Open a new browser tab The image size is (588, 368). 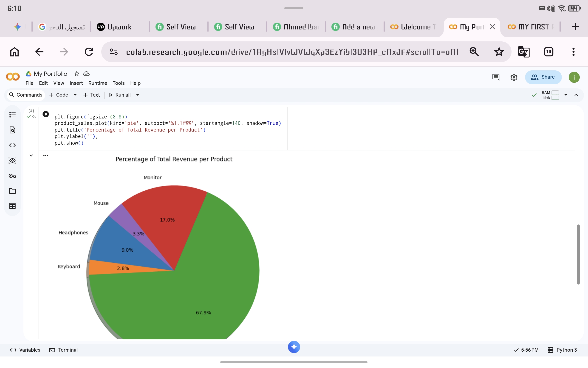click(575, 26)
